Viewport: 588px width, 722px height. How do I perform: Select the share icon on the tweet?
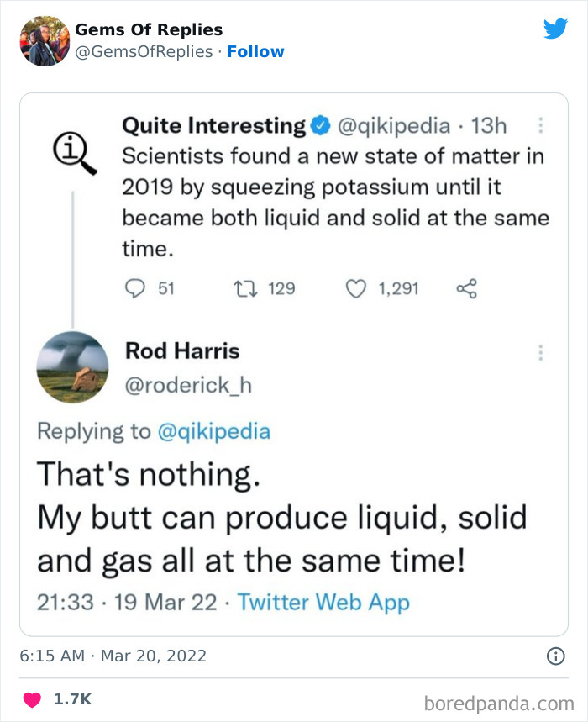click(x=466, y=288)
